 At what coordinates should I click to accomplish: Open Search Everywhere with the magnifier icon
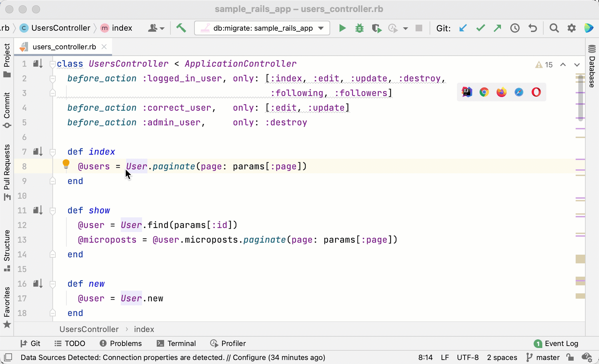point(554,28)
